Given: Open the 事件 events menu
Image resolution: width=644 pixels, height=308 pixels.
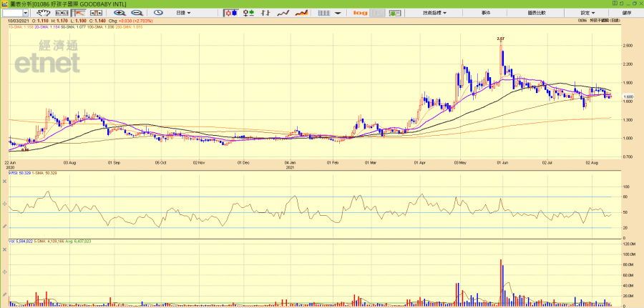Looking at the screenshot, I should (x=486, y=13).
